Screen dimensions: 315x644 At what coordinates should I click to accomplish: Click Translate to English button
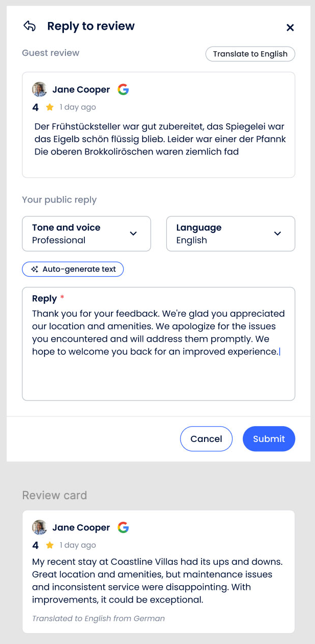point(250,54)
